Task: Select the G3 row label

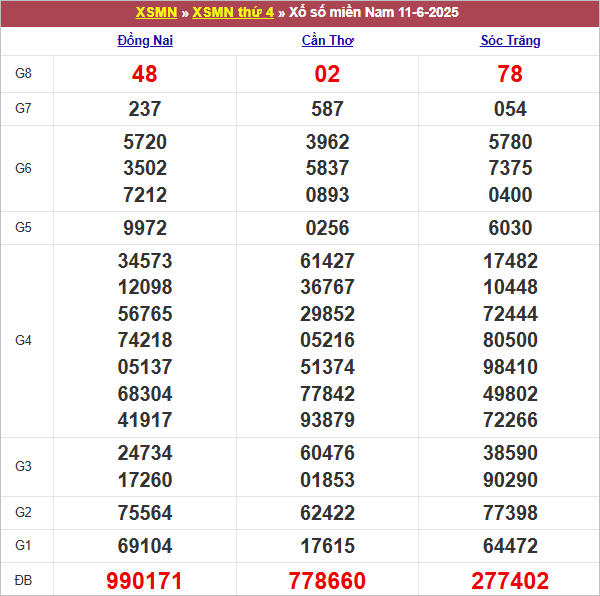Action: click(x=23, y=466)
